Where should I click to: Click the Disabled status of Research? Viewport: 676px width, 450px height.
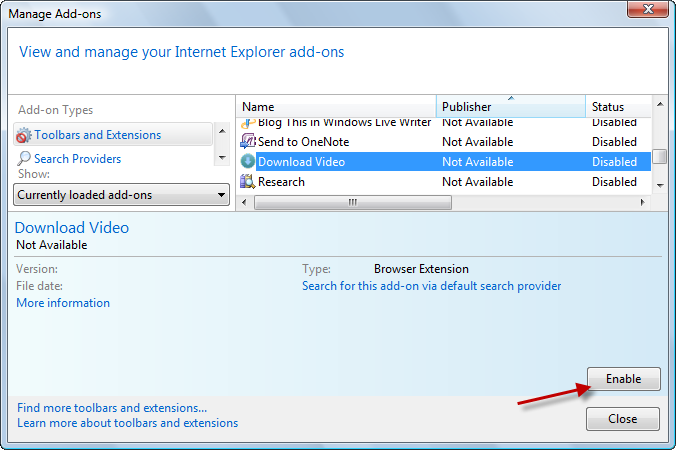(614, 182)
